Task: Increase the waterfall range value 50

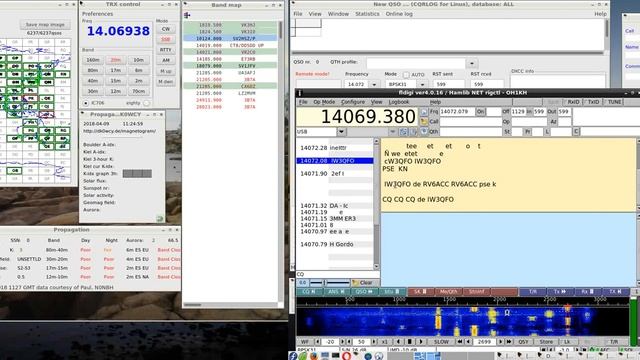Action: [x=374, y=342]
